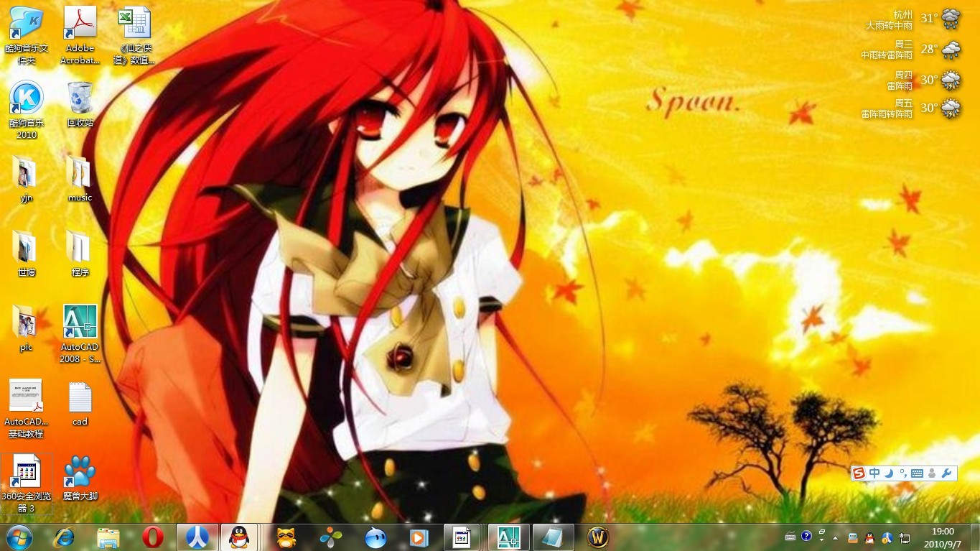Select the 回收站 recycle bin
The image size is (980, 551).
80,103
